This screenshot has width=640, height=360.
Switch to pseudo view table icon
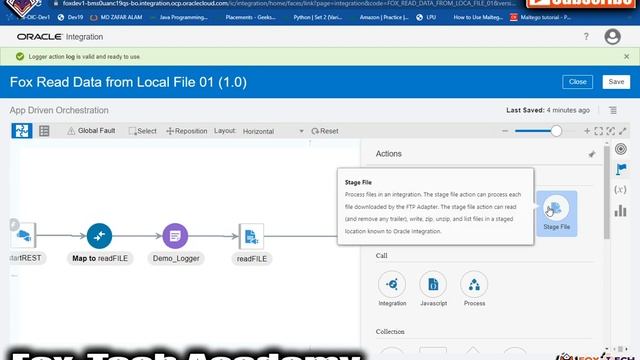point(44,131)
